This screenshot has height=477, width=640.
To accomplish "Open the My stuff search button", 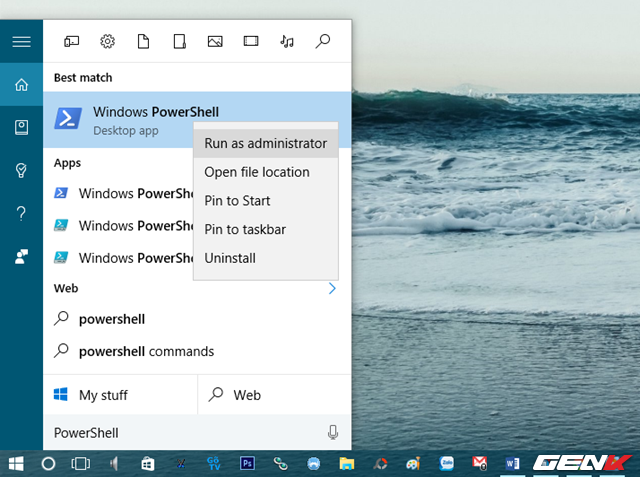I will pyautogui.click(x=120, y=395).
